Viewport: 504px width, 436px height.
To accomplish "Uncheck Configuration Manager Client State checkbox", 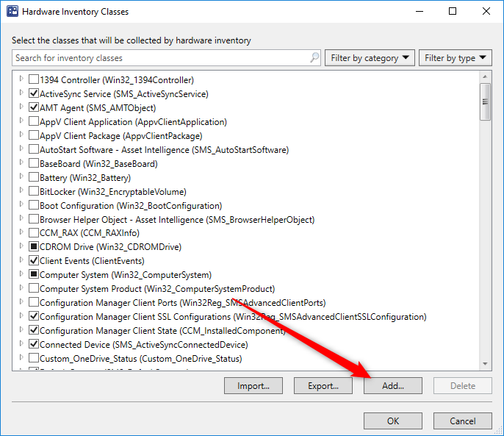I will [34, 330].
